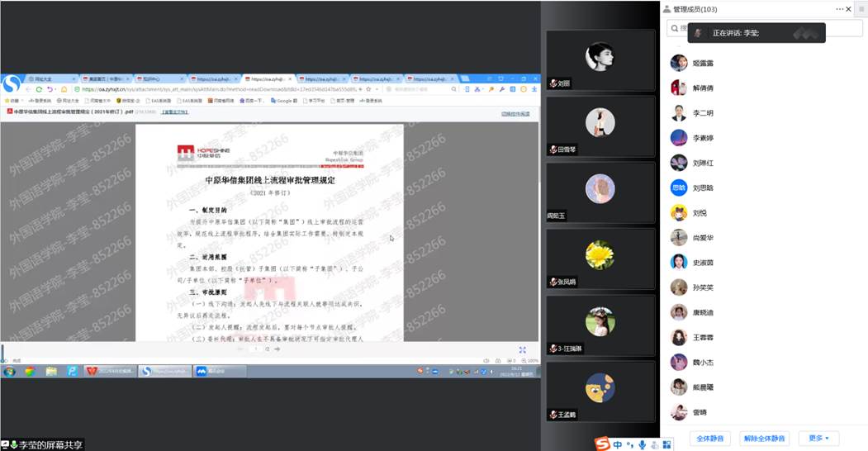Image resolution: width=868 pixels, height=451 pixels.
Task: Select the active oa.zyhvjt browser tab
Action: pyautogui.click(x=266, y=79)
